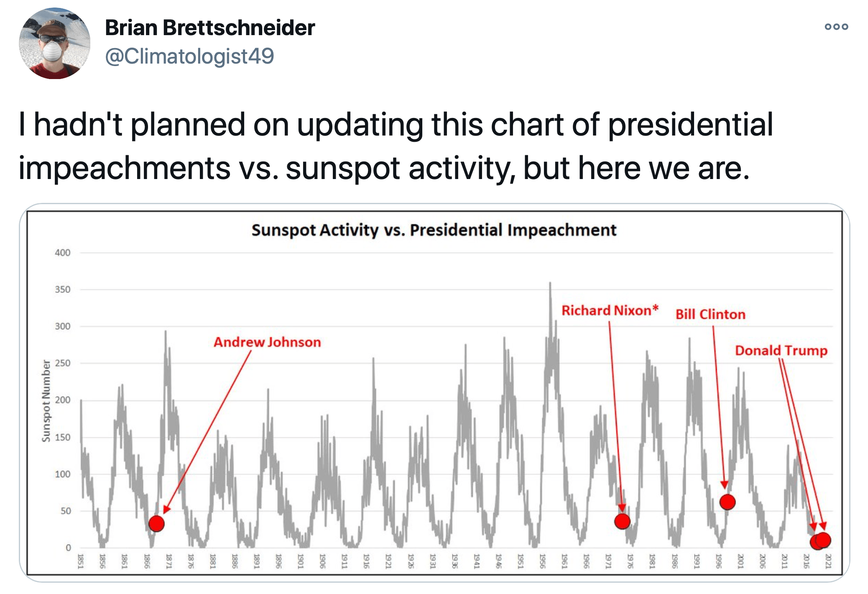The height and width of the screenshot is (594, 868).
Task: Click the 1851 x-axis year label
Action: point(81,561)
